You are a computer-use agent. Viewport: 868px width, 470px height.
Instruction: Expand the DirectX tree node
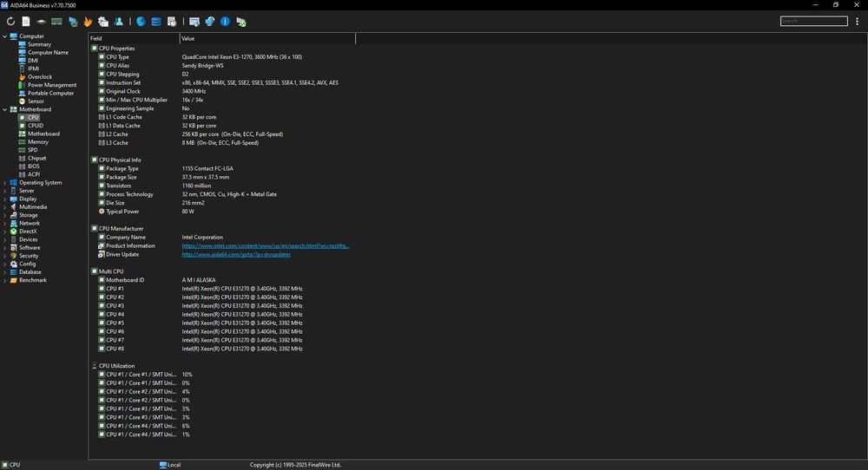coord(5,232)
